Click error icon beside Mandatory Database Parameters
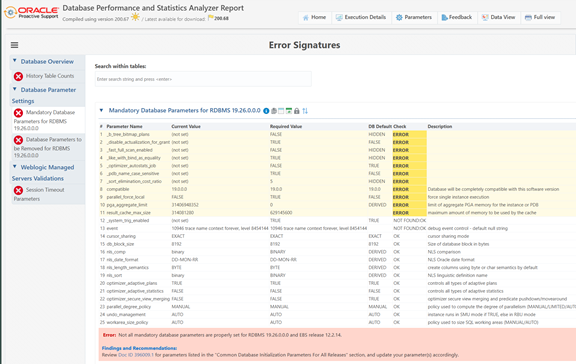This screenshot has height=364, width=576. [18, 113]
